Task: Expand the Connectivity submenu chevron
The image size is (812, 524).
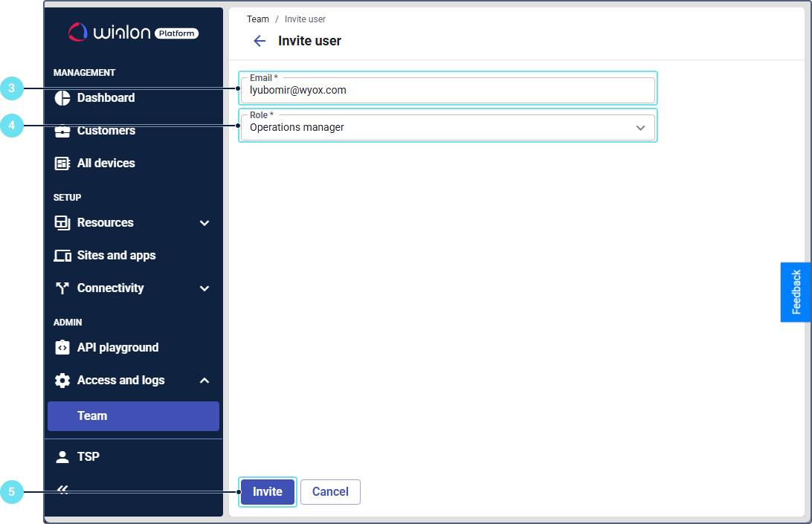Action: [x=204, y=288]
